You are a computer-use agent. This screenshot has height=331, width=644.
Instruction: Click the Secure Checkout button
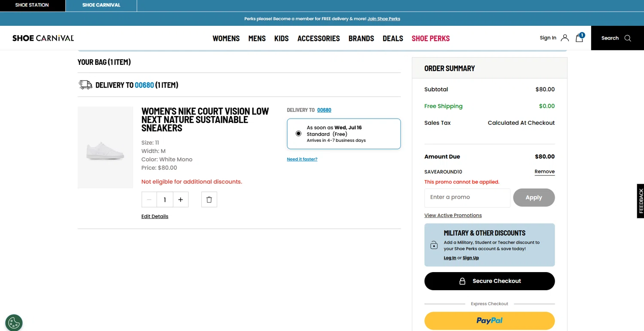click(x=489, y=281)
